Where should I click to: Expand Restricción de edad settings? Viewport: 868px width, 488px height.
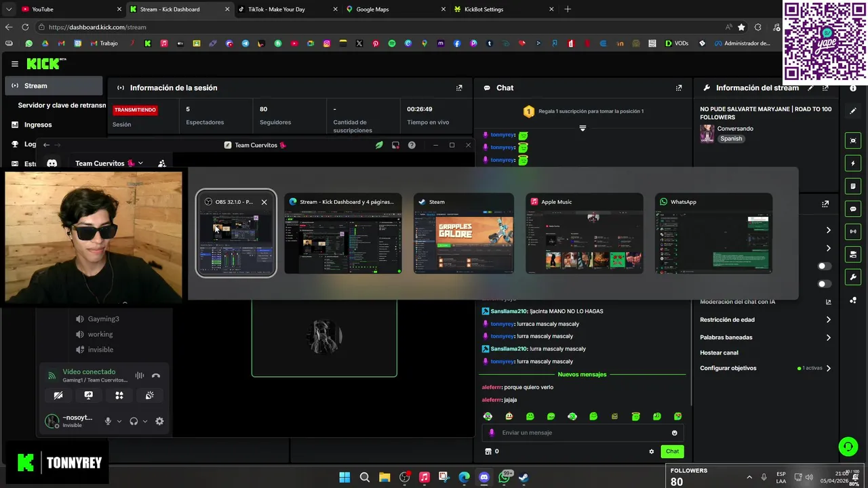pyautogui.click(x=828, y=320)
